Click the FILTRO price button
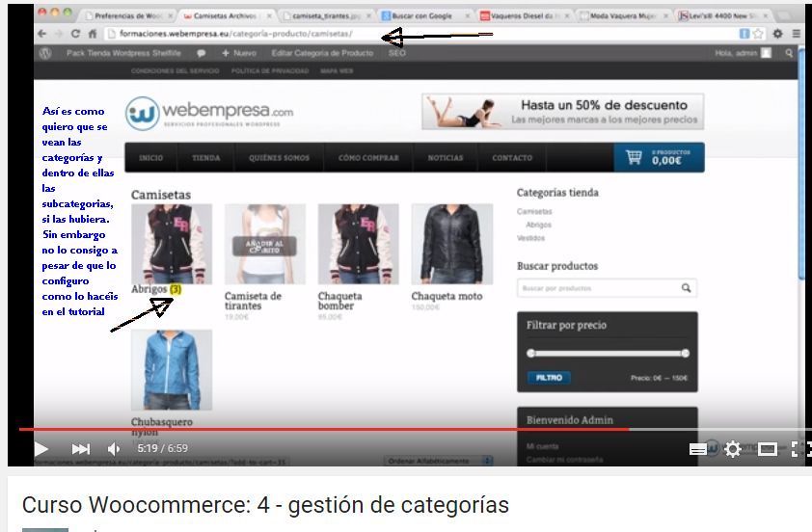Viewport: 812px width, 532px height. click(549, 378)
